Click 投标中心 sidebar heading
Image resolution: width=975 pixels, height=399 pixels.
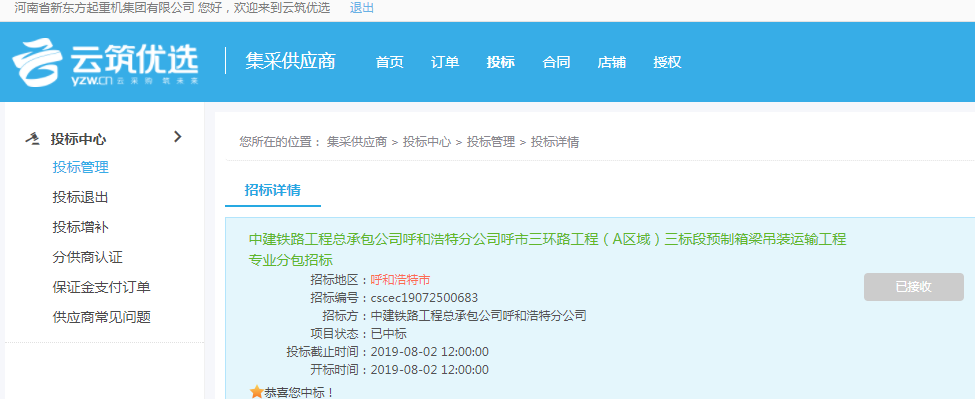[x=78, y=139]
